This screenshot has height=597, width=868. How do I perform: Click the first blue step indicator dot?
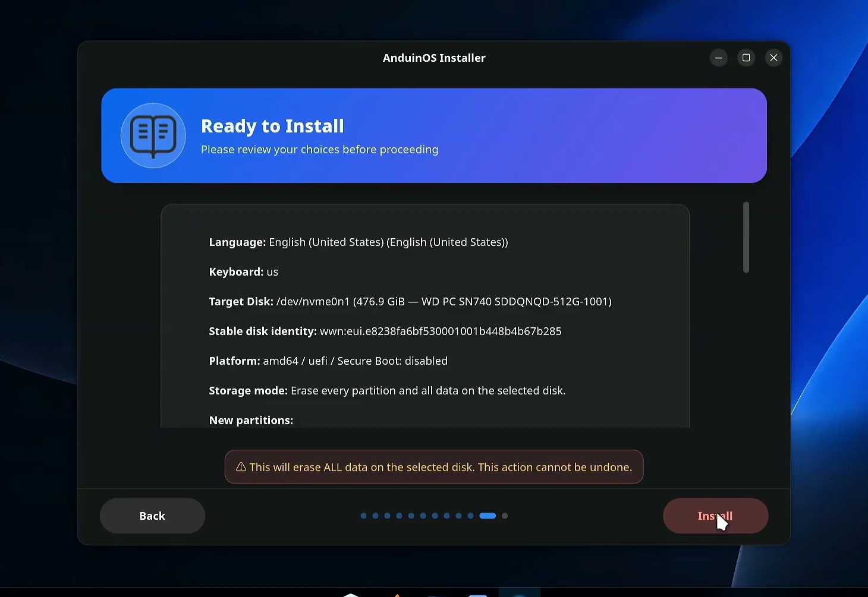pos(363,516)
